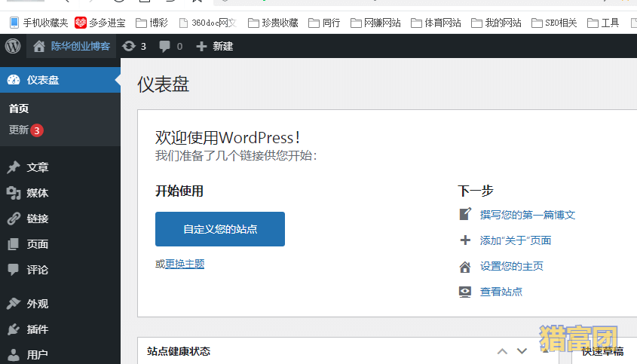Viewport: 637px width, 364px height.
Task: Click the media icon beside 媒体
Action: pyautogui.click(x=14, y=193)
